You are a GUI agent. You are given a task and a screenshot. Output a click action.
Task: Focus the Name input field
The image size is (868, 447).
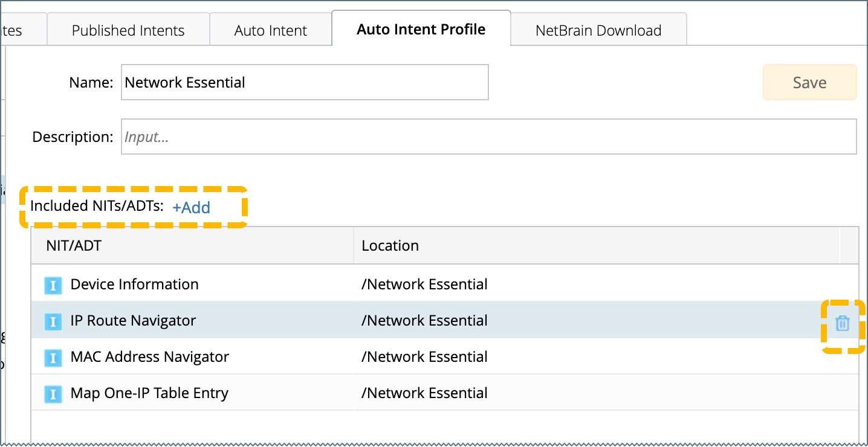[x=305, y=83]
